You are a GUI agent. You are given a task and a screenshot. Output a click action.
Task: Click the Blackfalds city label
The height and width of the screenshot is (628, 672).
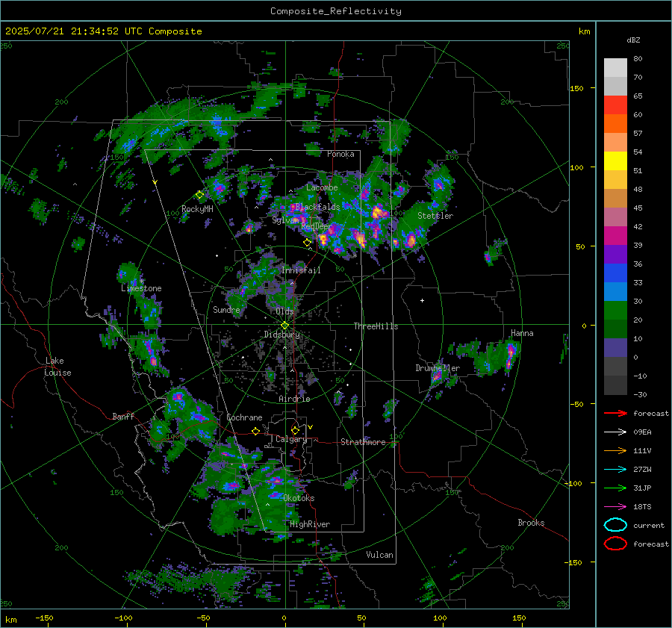[x=317, y=207]
